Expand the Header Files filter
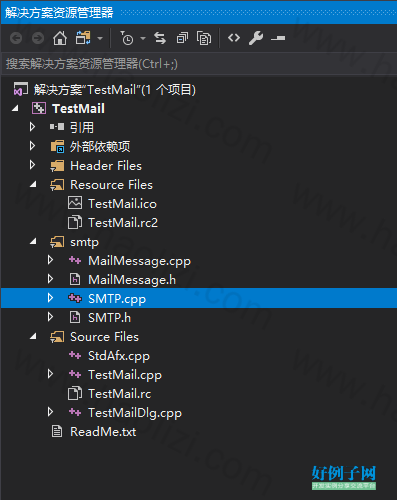 click(32, 165)
